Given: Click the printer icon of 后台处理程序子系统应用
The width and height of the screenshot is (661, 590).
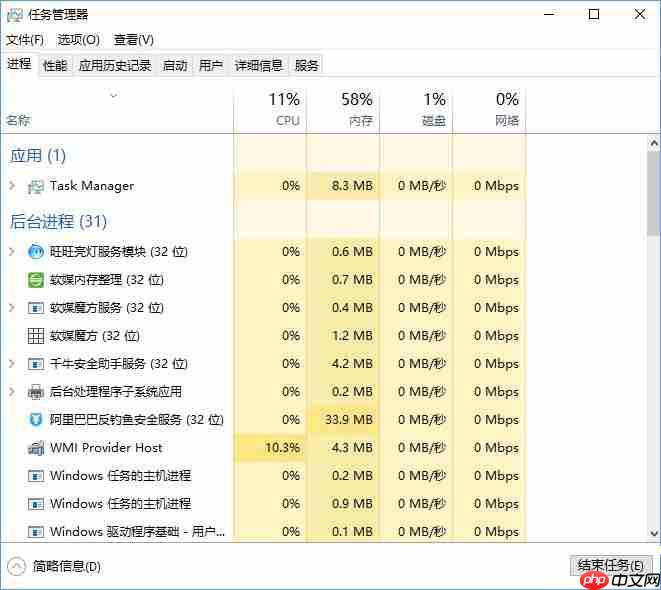Looking at the screenshot, I should [x=35, y=392].
